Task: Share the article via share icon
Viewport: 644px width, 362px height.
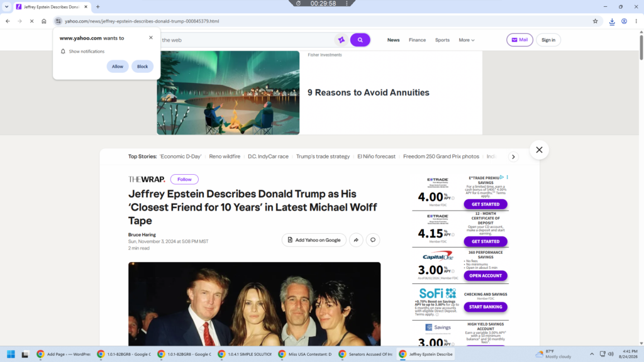Action: pyautogui.click(x=356, y=240)
